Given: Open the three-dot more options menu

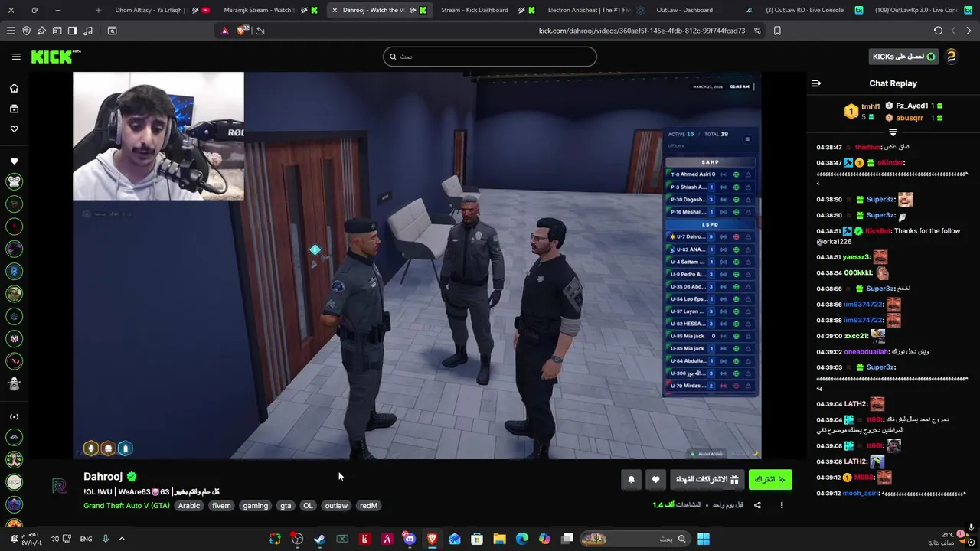Looking at the screenshot, I should [x=782, y=505].
